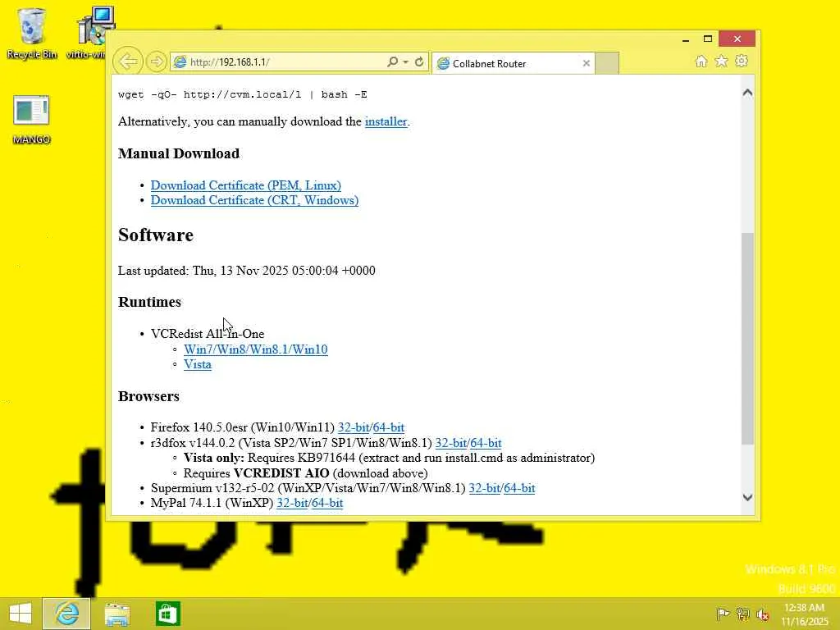Click Download Certificate (PEM, Linux)
The height and width of the screenshot is (630, 840).
pos(246,185)
